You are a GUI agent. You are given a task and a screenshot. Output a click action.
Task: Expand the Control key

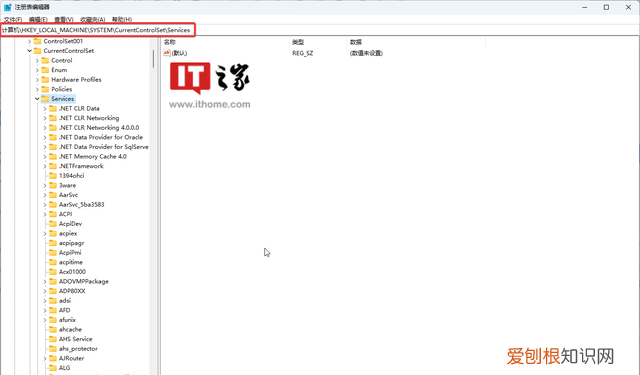click(37, 60)
